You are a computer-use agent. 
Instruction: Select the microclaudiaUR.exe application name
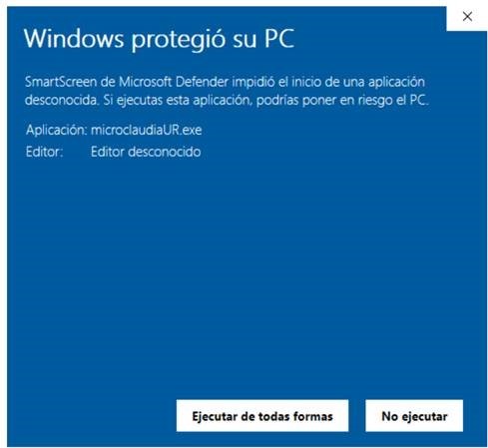point(147,130)
